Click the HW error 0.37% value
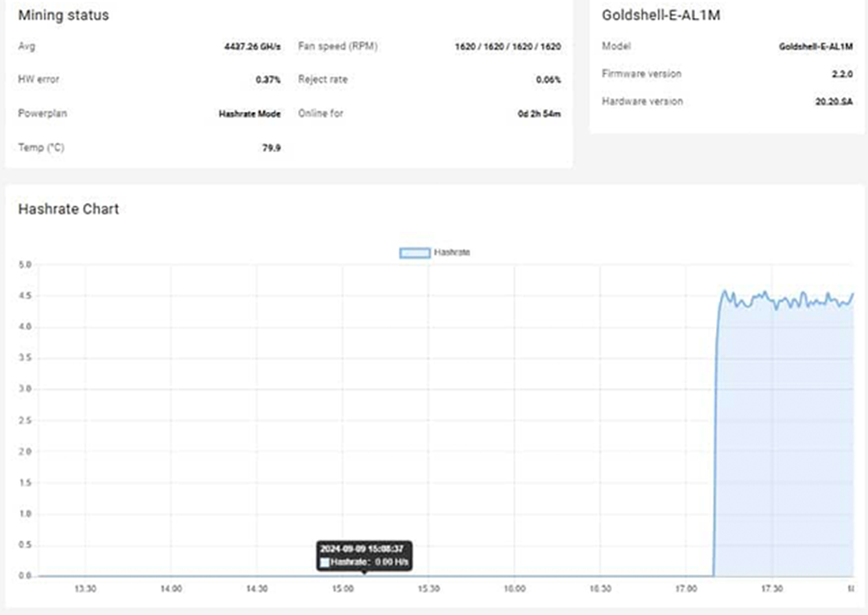The image size is (868, 615). click(x=268, y=80)
